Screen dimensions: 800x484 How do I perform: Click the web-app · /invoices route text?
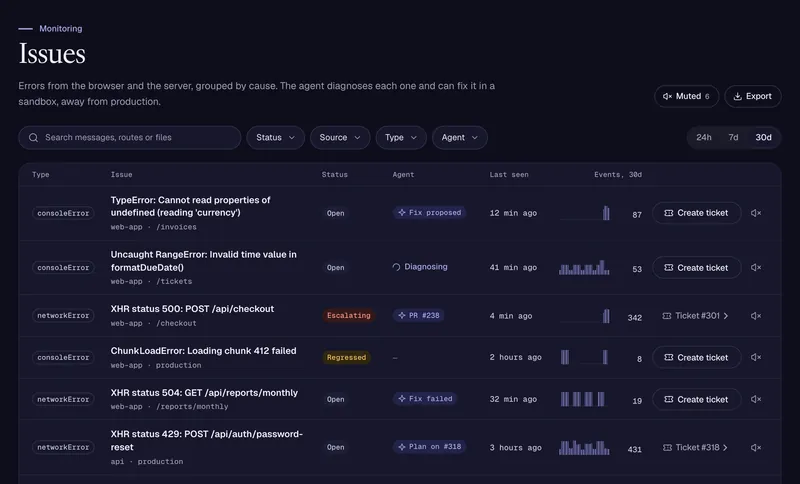(154, 227)
